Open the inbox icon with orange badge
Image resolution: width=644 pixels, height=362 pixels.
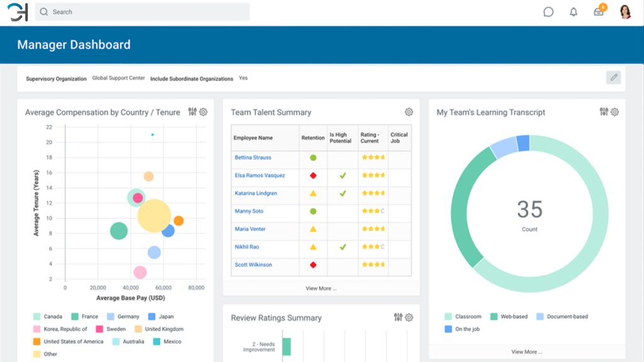(x=599, y=11)
